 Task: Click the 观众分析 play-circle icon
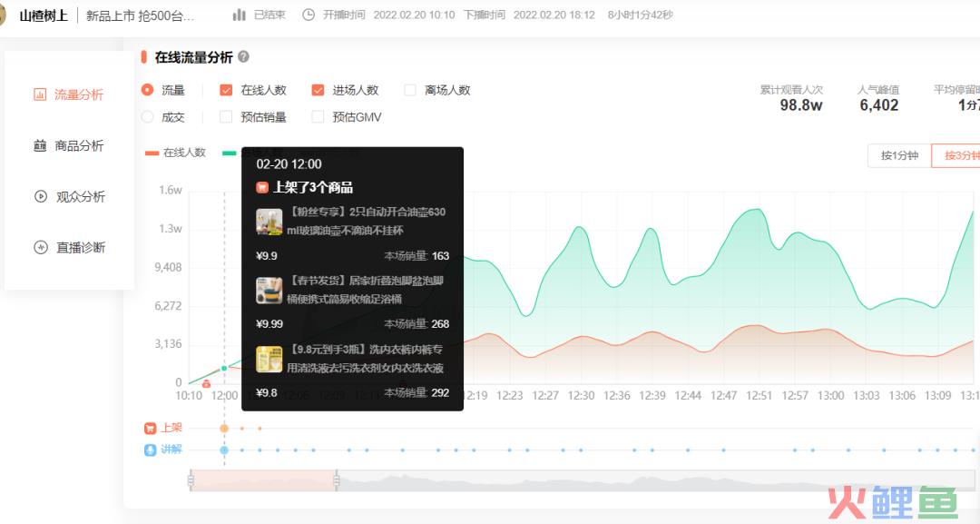pyautogui.click(x=41, y=196)
